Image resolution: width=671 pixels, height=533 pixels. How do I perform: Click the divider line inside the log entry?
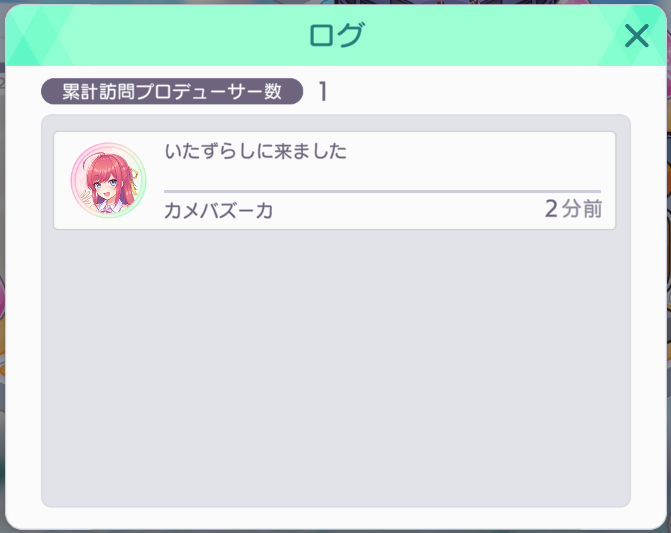pyautogui.click(x=382, y=191)
